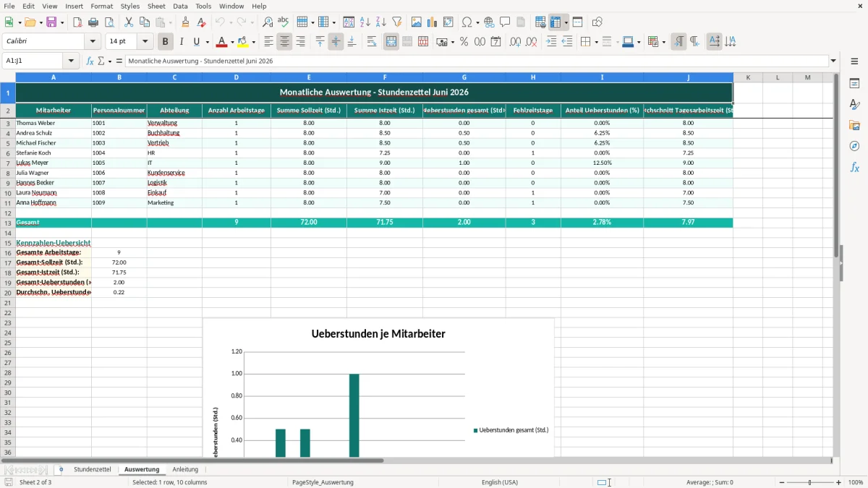Toggle Italic formatting
The width and height of the screenshot is (868, 488).
pyautogui.click(x=182, y=42)
